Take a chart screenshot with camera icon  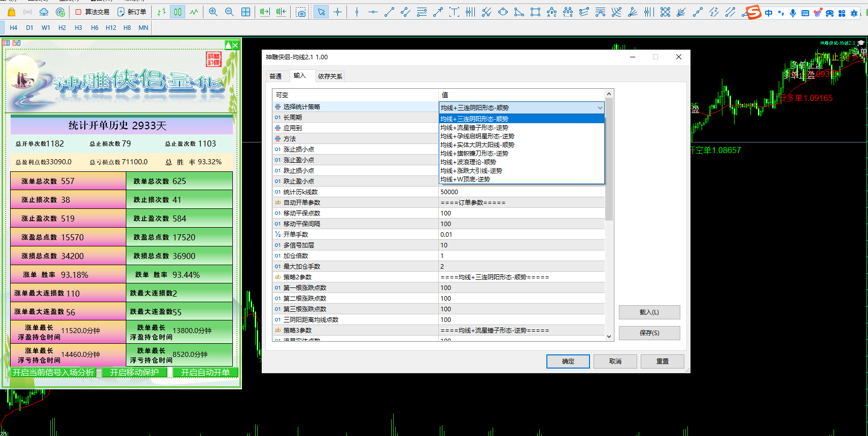click(301, 12)
